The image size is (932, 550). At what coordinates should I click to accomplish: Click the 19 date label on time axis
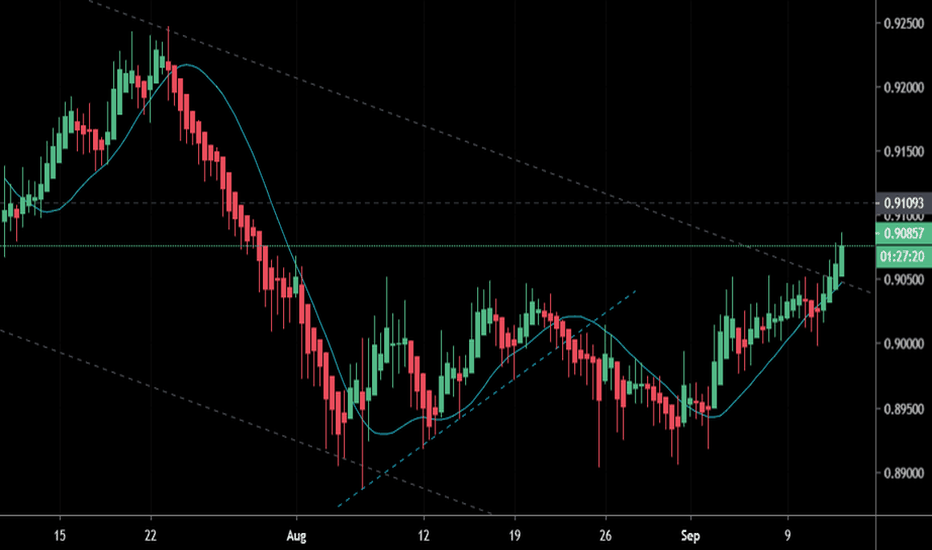[x=515, y=536]
